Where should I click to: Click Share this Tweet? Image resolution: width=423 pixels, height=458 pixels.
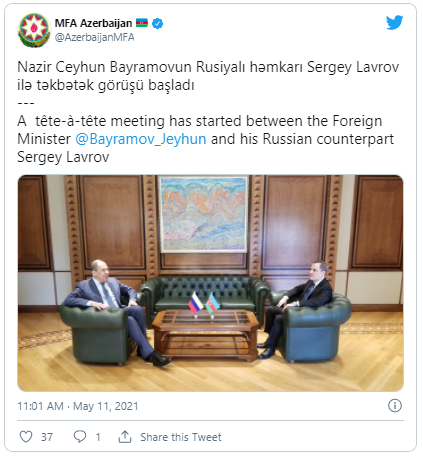[x=181, y=437]
